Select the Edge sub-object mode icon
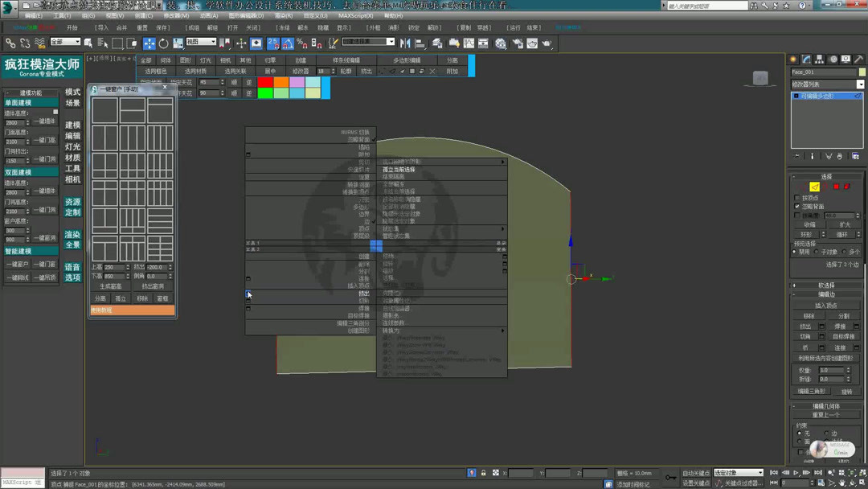 (x=814, y=187)
